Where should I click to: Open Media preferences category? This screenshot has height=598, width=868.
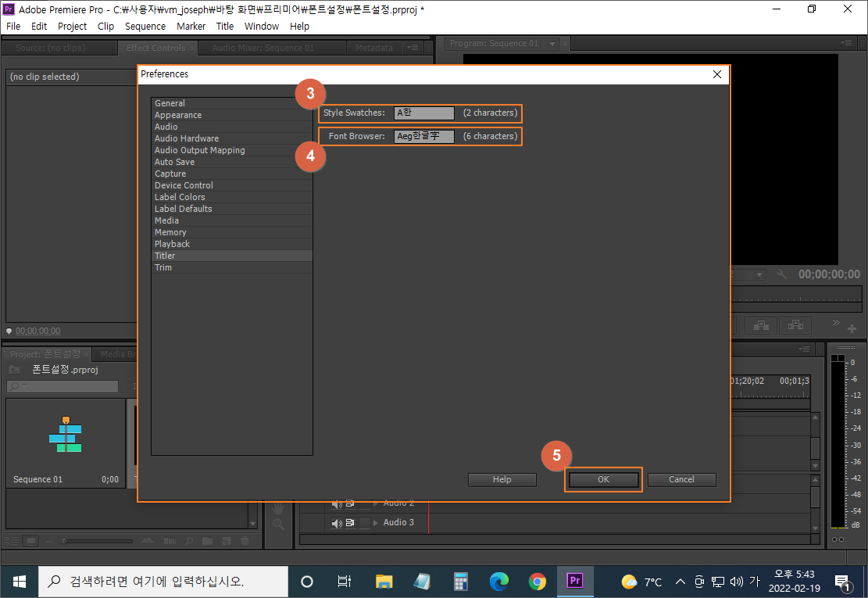coord(231,220)
